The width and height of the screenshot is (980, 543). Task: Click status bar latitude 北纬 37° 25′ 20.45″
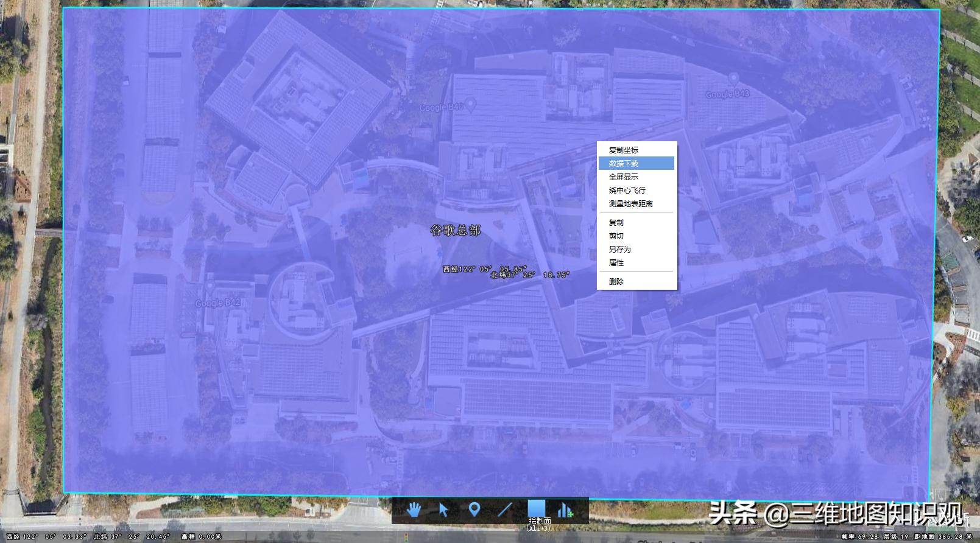click(x=132, y=536)
